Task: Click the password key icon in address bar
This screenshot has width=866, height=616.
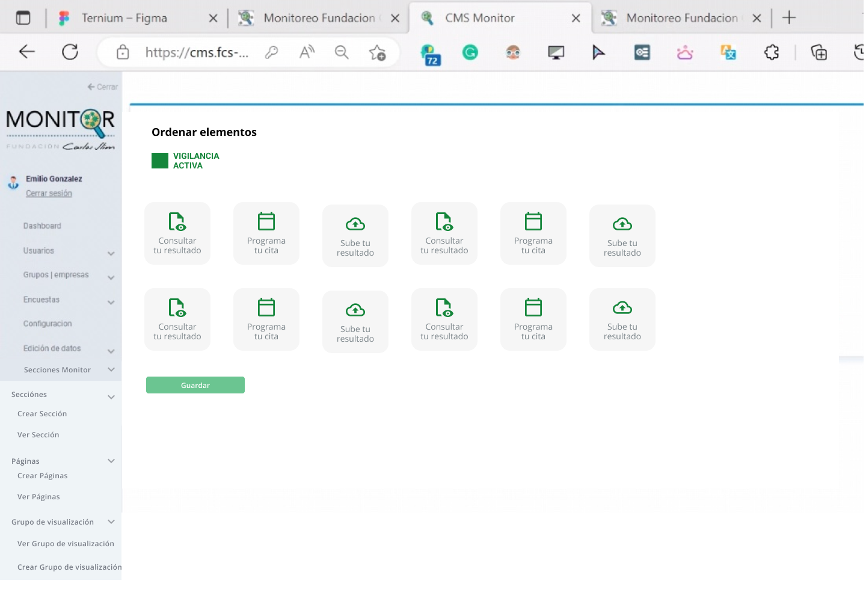Action: point(272,53)
